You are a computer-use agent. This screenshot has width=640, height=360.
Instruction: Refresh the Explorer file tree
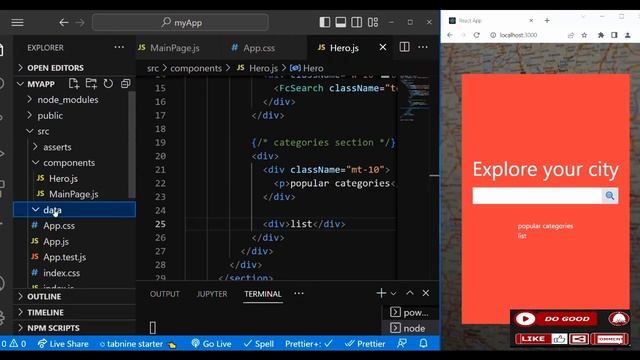point(108,84)
